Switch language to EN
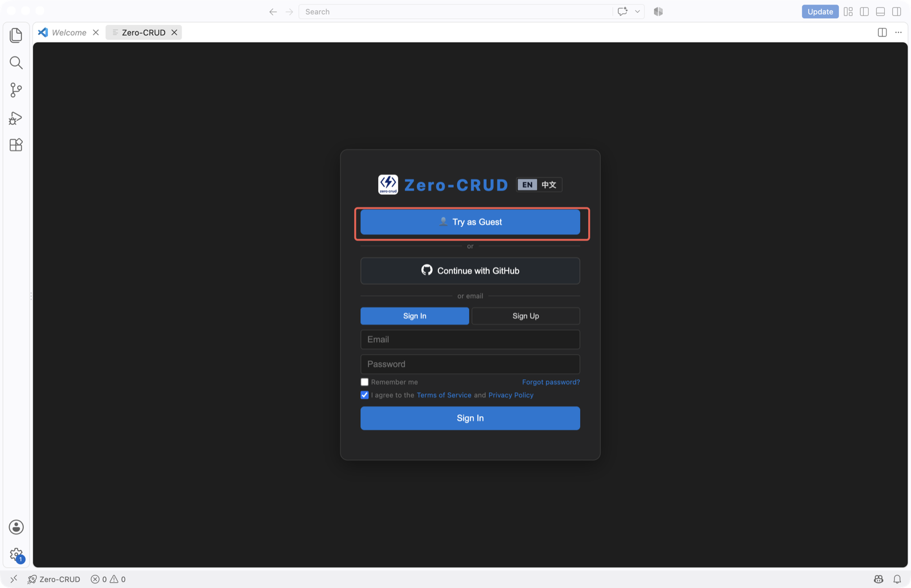911x588 pixels. [x=527, y=184]
